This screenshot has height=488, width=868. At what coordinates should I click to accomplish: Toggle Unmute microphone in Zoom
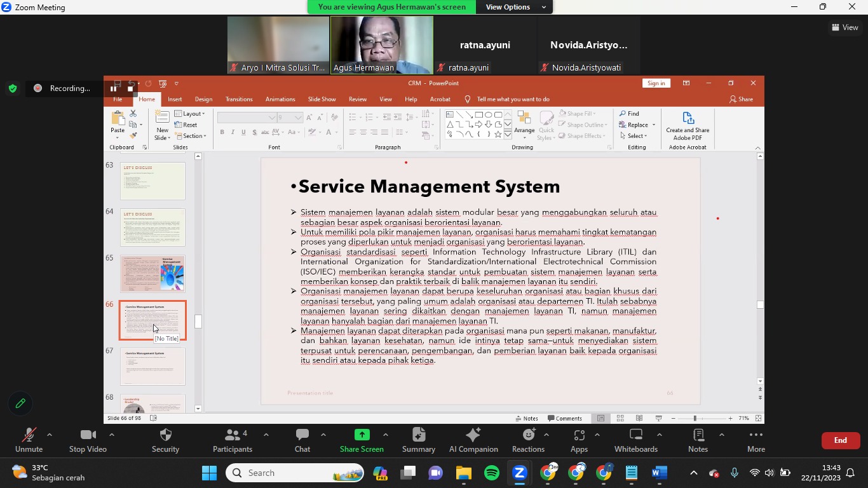click(29, 440)
